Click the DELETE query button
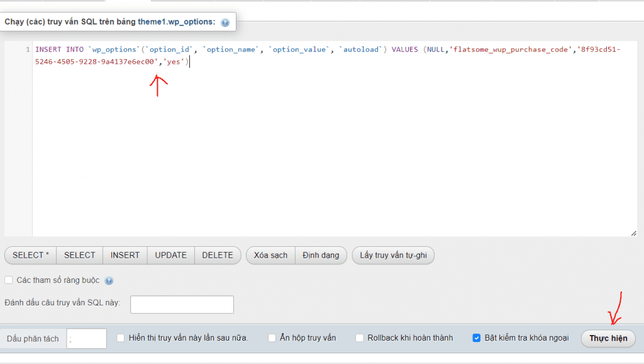The width and height of the screenshot is (644, 364). coord(218,255)
